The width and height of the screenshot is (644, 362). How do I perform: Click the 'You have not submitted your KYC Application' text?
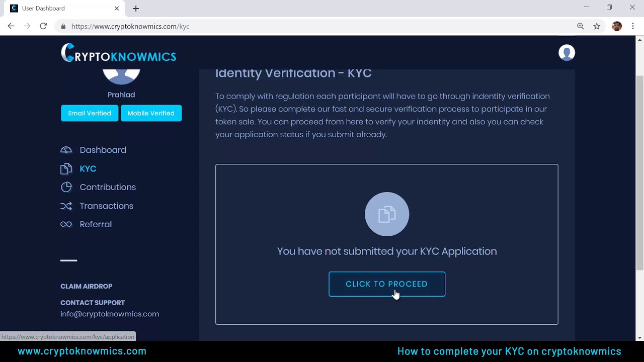pos(387,251)
